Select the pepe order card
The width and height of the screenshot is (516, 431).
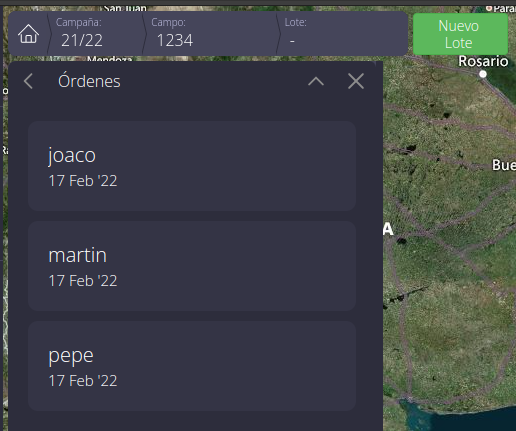[192, 366]
